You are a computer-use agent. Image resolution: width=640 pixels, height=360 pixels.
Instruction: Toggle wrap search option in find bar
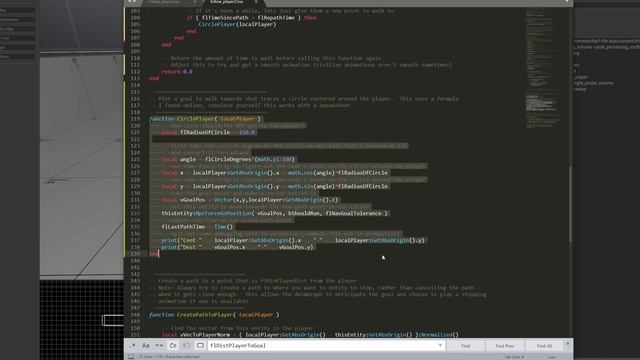point(173,346)
